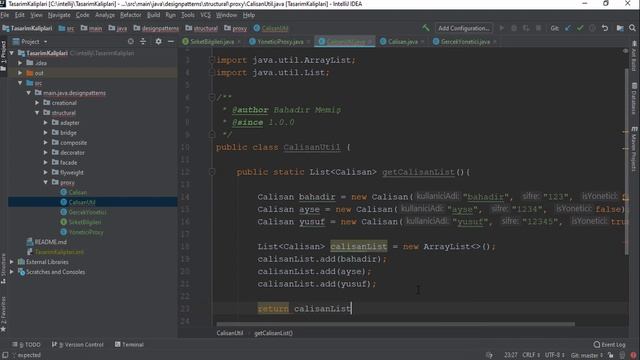Click the Show History clock icon
Screen dimensions: 640x360
(x=592, y=28)
